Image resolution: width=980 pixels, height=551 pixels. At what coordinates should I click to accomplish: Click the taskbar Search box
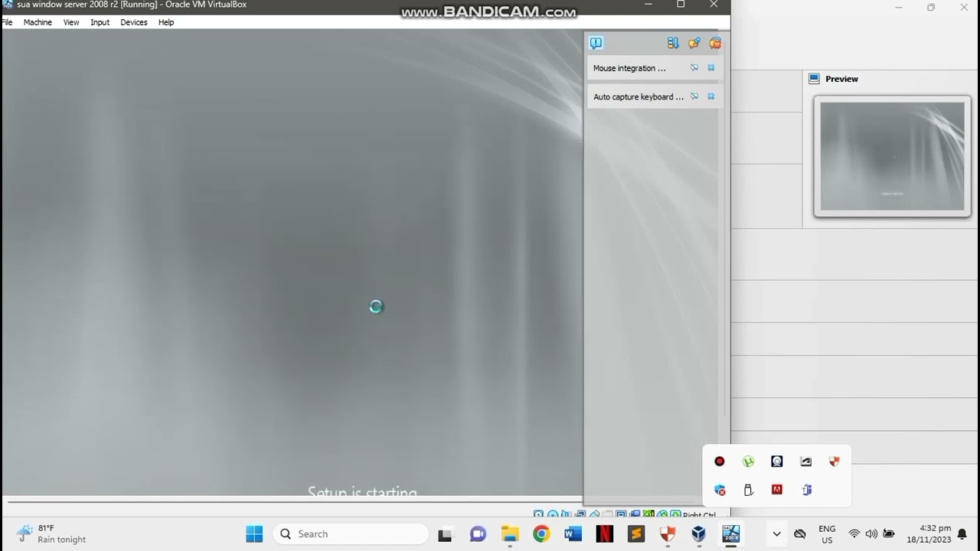pyautogui.click(x=351, y=533)
